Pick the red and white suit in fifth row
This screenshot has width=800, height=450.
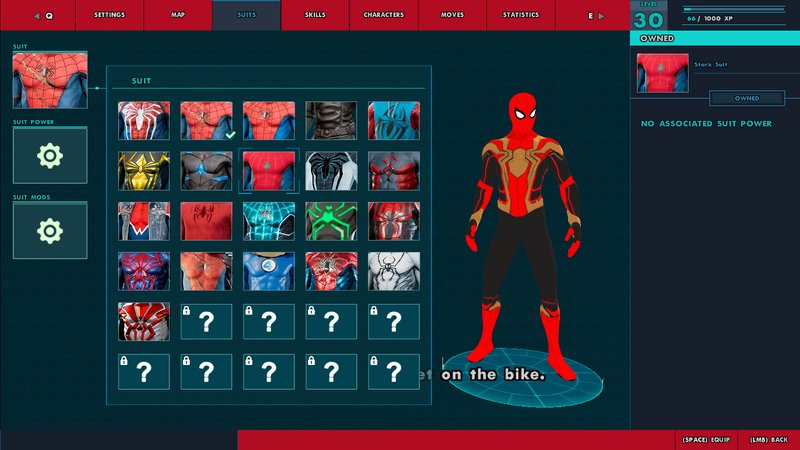144,321
